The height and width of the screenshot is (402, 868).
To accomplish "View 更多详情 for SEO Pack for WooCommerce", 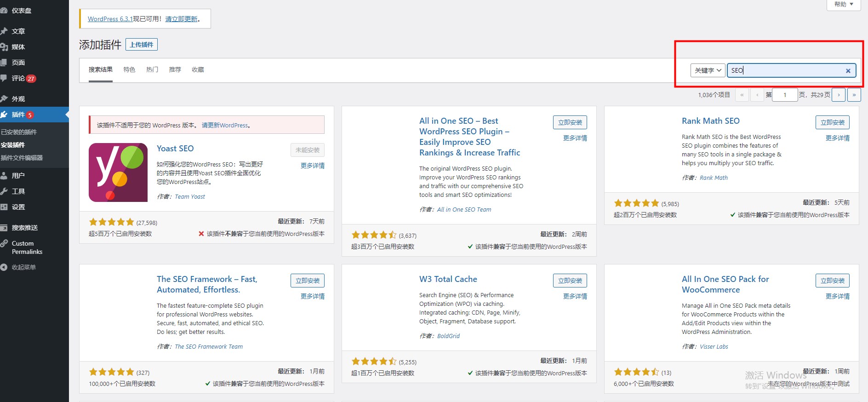I will click(838, 296).
